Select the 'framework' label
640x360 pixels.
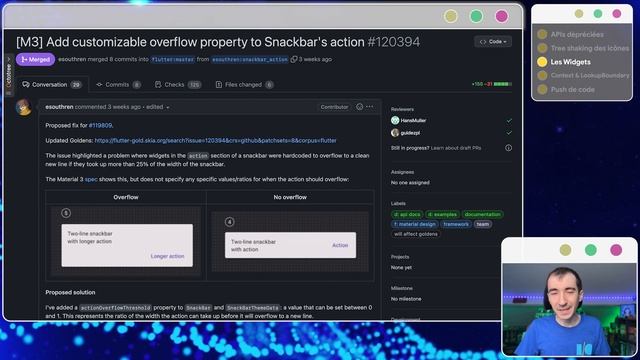[x=456, y=224]
